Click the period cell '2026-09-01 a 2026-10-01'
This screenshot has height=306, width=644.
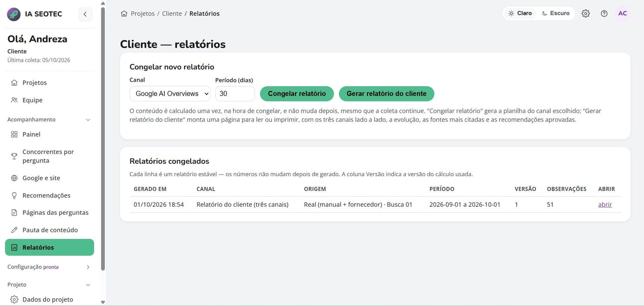tap(465, 204)
